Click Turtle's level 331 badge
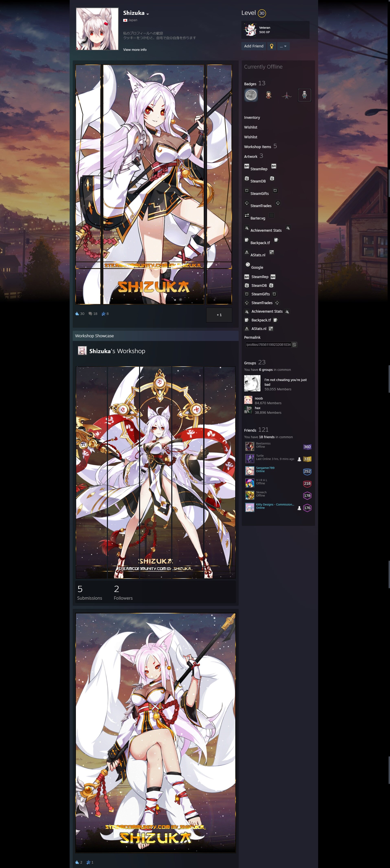390x868 pixels. [307, 459]
